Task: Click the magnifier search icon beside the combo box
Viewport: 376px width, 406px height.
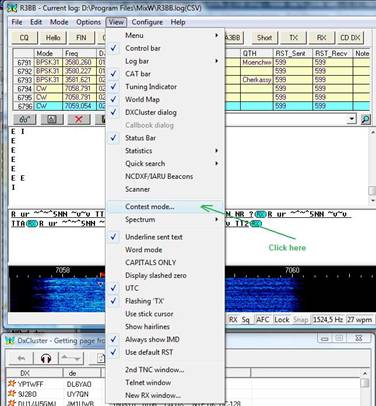Action: click(x=365, y=119)
